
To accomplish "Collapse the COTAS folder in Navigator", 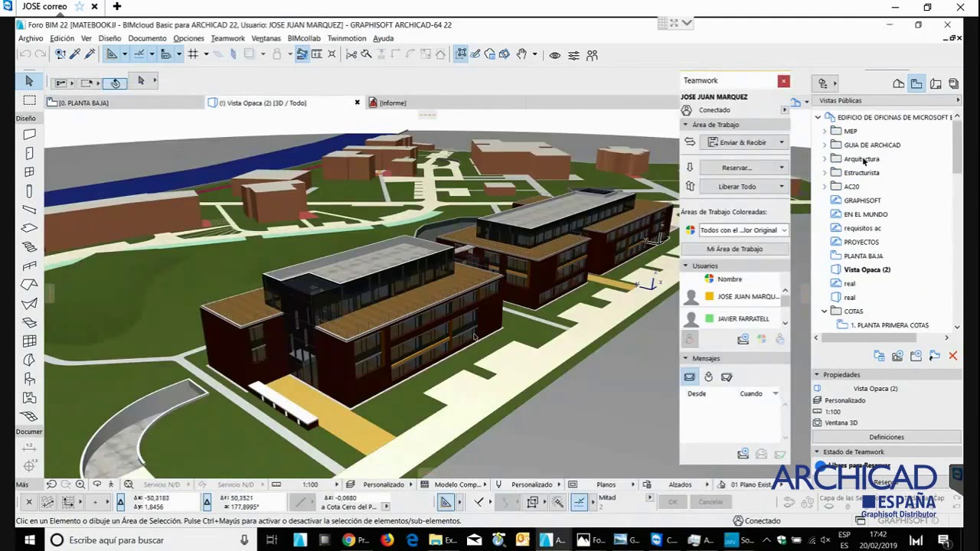I will pos(825,311).
